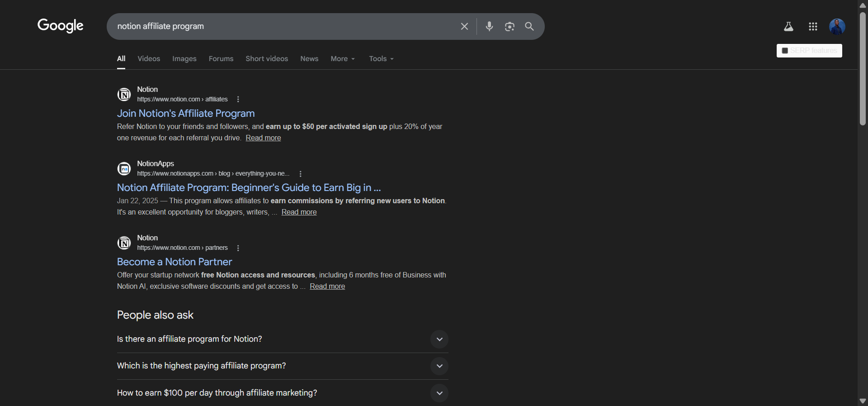The height and width of the screenshot is (406, 868).
Task: Click the page vertical scrollbar thumb
Action: (x=863, y=68)
